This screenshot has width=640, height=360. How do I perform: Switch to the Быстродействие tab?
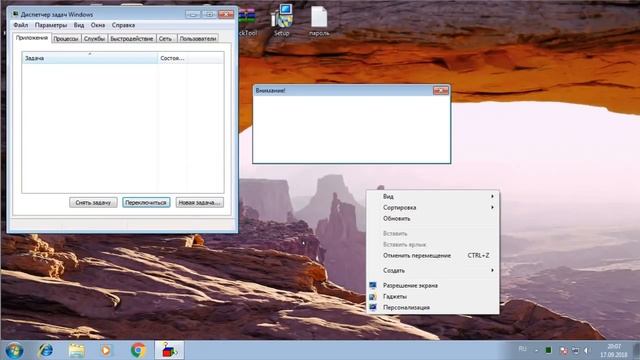tap(131, 39)
